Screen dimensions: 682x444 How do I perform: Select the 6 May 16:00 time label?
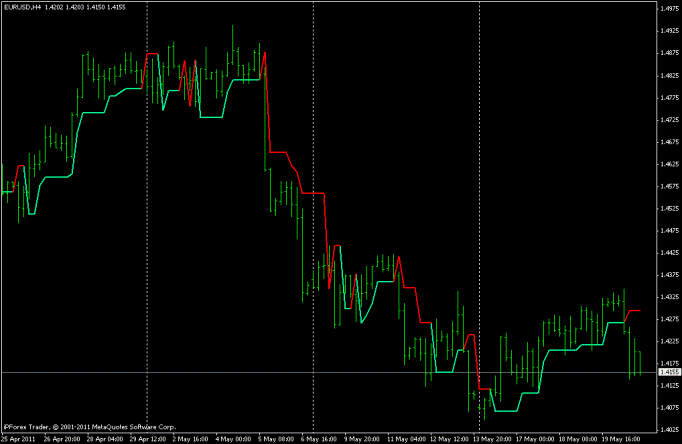(x=319, y=439)
